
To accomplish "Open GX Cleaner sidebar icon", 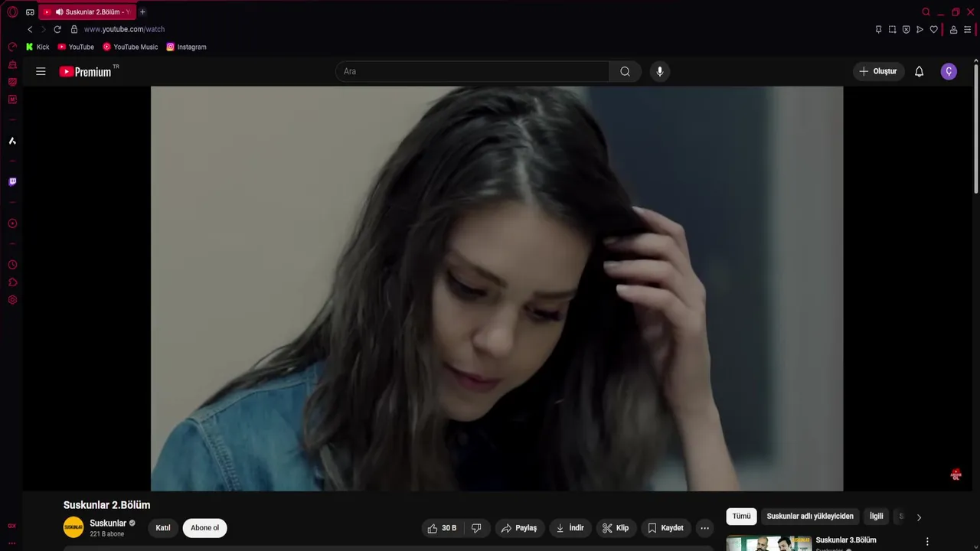I will 12,64.
